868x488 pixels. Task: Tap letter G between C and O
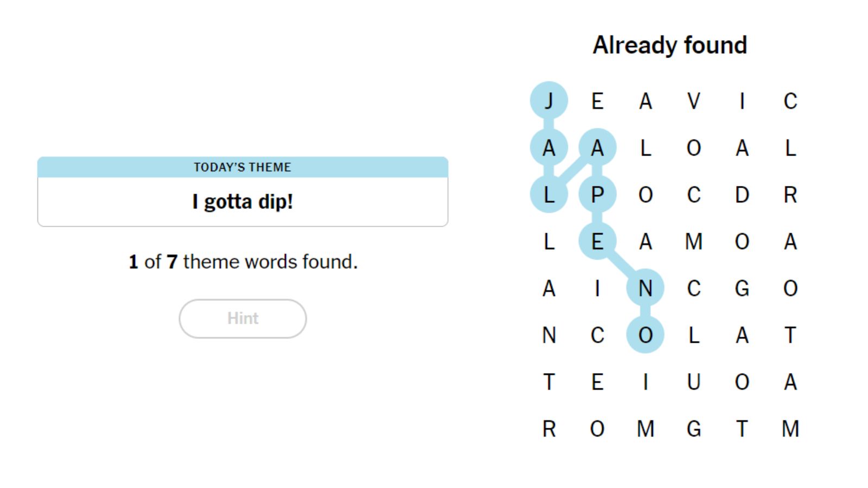tap(742, 288)
